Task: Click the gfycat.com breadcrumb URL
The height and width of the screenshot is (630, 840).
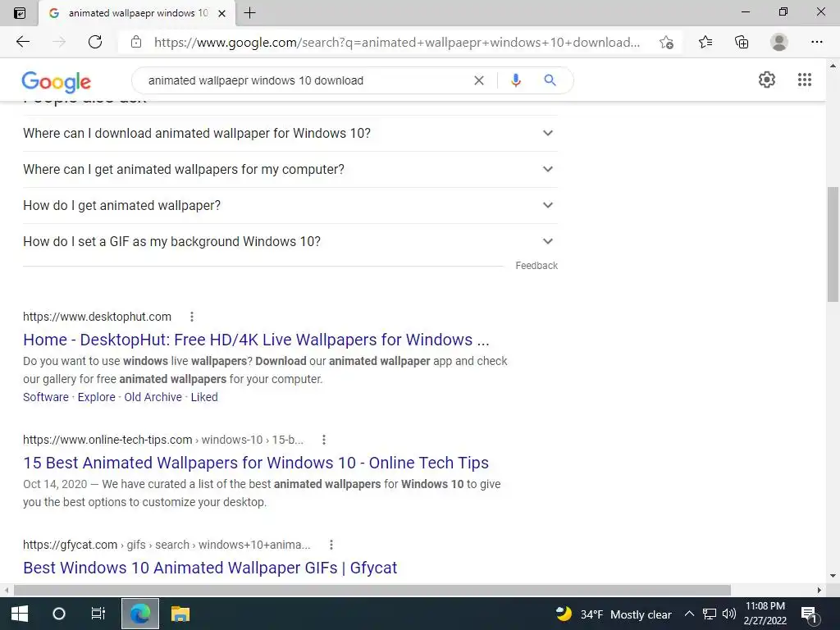Action: [167, 545]
